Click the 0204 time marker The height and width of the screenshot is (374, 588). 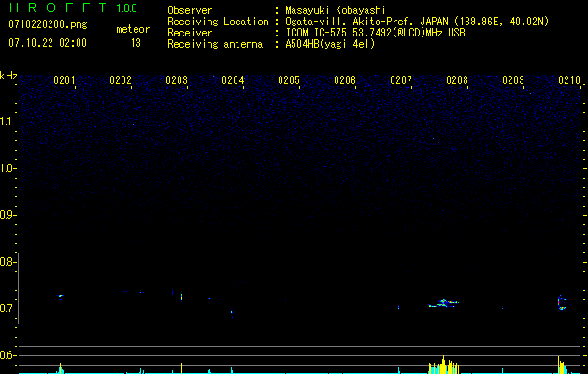coord(233,80)
